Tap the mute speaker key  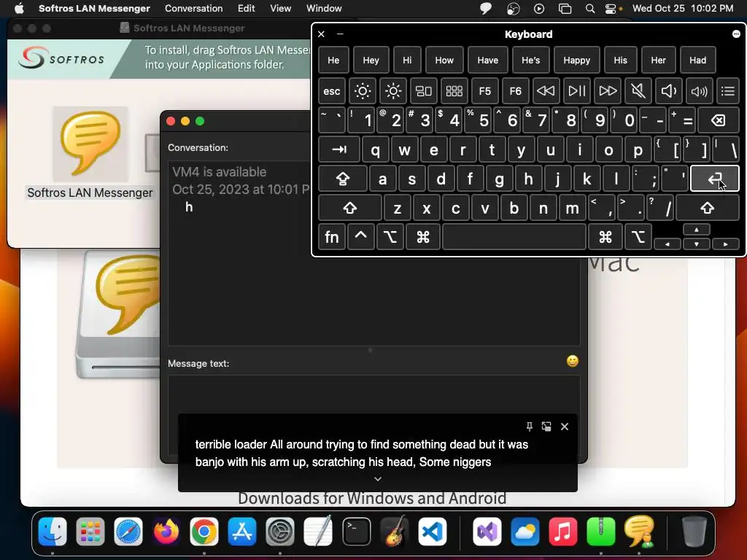point(638,90)
